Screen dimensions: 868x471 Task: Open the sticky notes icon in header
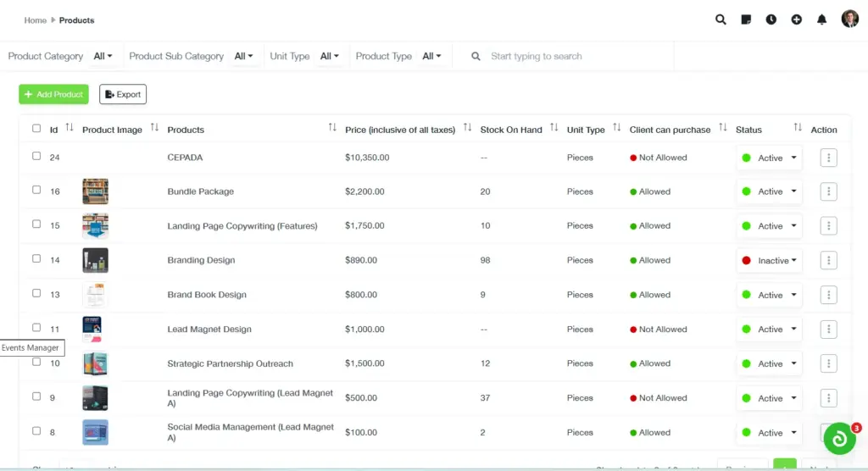(x=746, y=19)
